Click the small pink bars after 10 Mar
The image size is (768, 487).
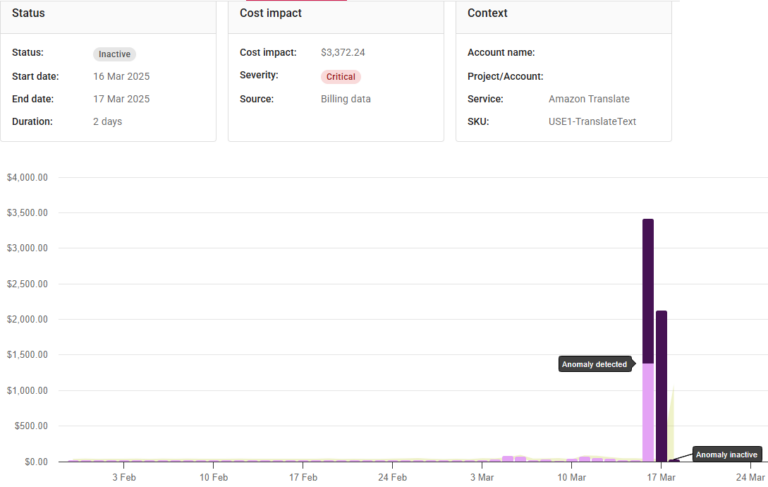click(x=590, y=458)
